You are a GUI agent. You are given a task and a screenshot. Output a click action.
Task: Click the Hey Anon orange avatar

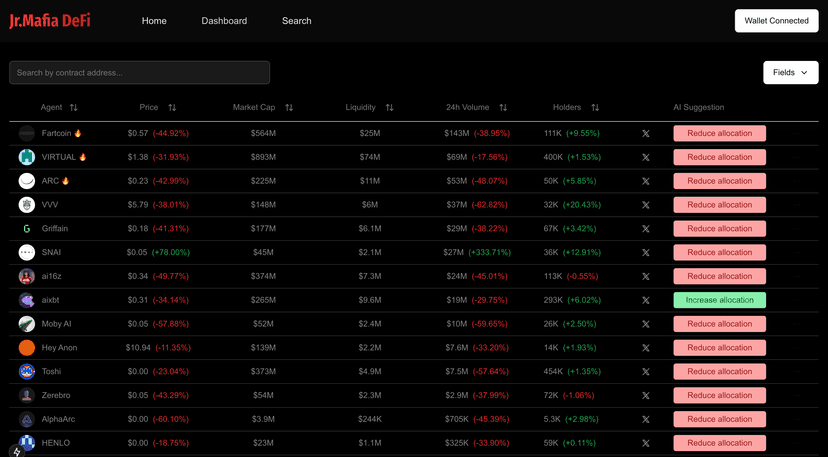27,348
